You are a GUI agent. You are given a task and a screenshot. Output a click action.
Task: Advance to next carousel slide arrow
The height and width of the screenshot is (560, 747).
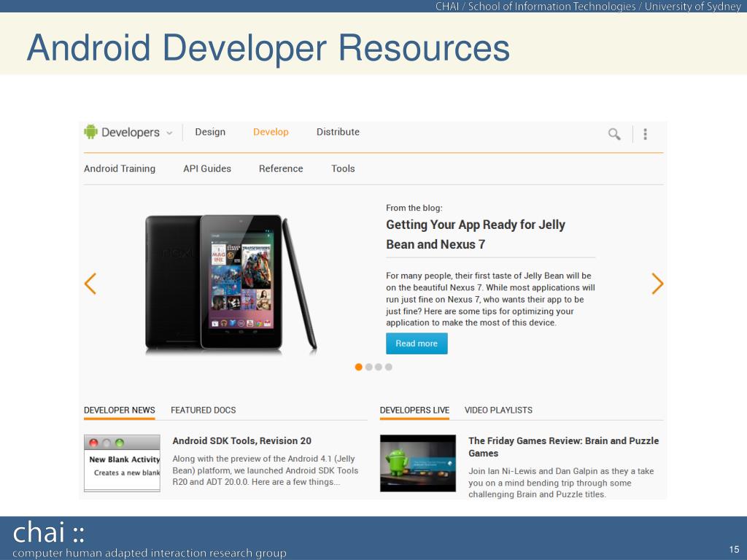coord(657,284)
